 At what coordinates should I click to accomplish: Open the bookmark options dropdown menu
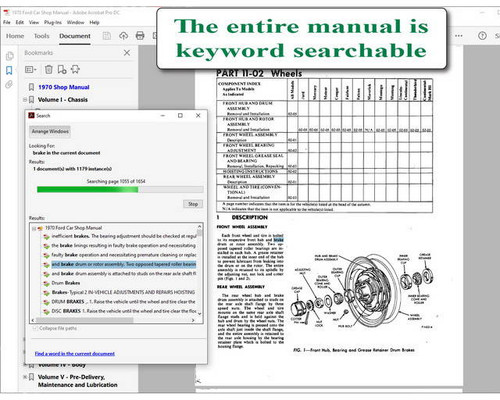point(31,69)
